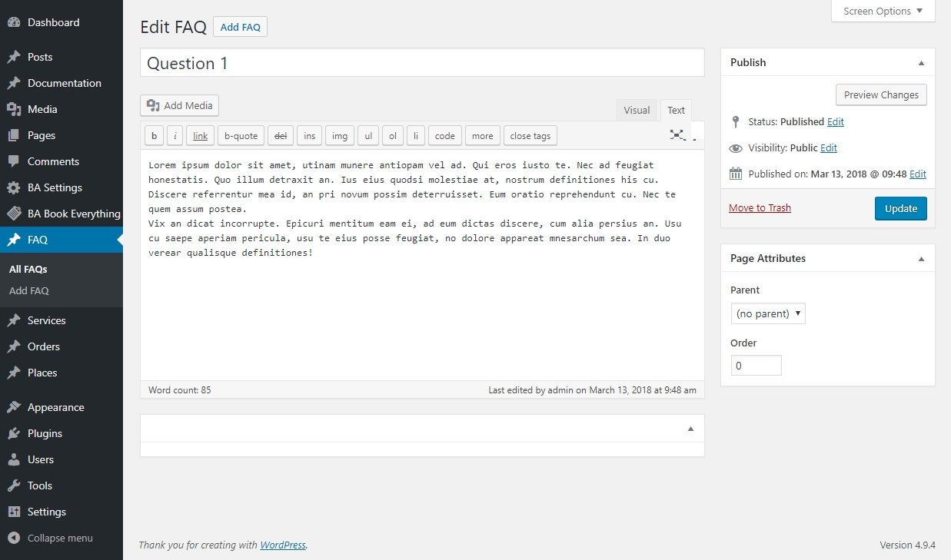Open the Parent dropdown

click(767, 313)
